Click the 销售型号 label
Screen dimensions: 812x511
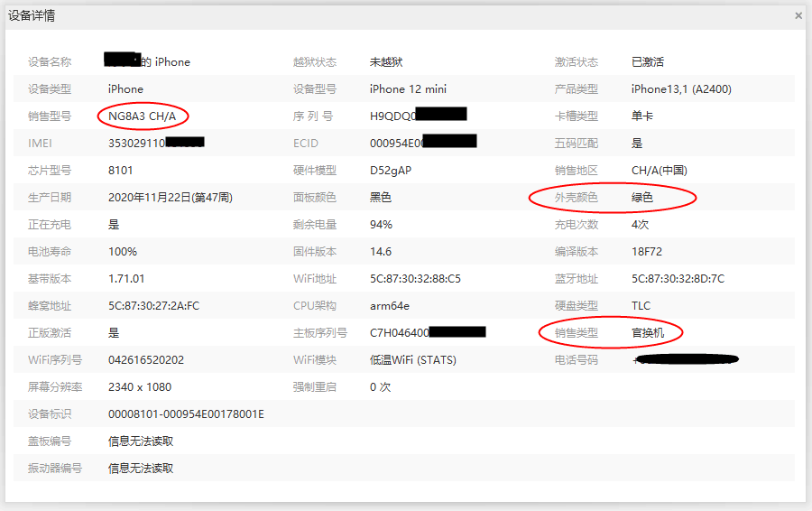[x=50, y=116]
